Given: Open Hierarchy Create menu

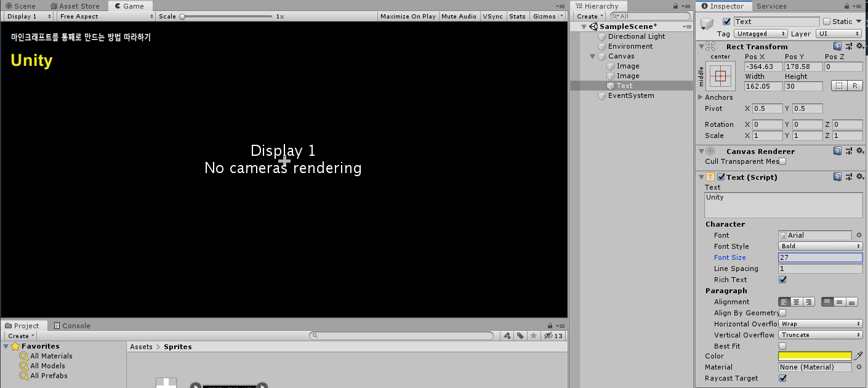Looking at the screenshot, I should (589, 17).
